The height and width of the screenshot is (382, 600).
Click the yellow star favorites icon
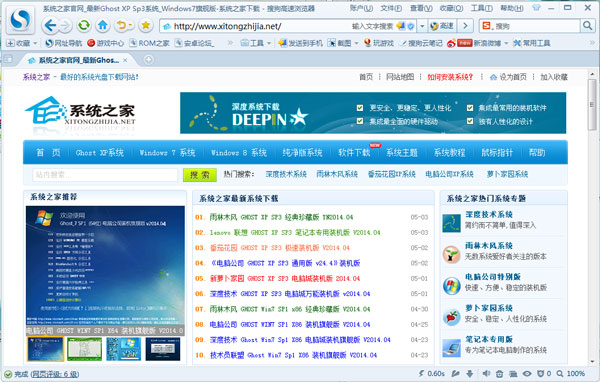click(x=145, y=26)
